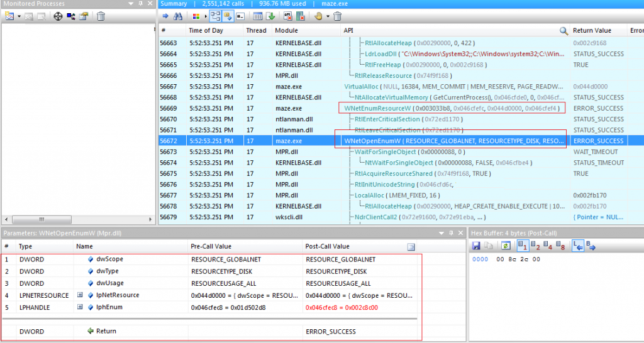Click the magnifier search icon in API column header
Viewport: 644px width, 343px height.
pyautogui.click(x=563, y=30)
